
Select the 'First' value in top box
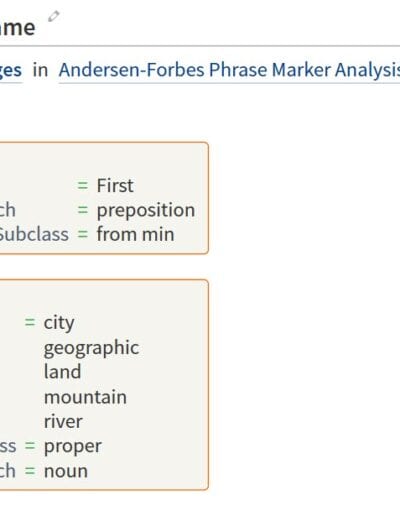115,185
